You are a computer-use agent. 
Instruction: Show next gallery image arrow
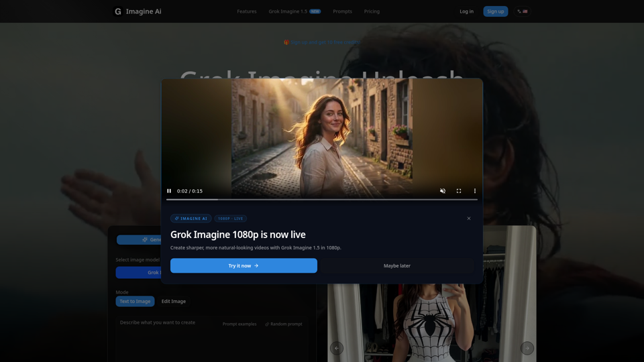click(527, 348)
